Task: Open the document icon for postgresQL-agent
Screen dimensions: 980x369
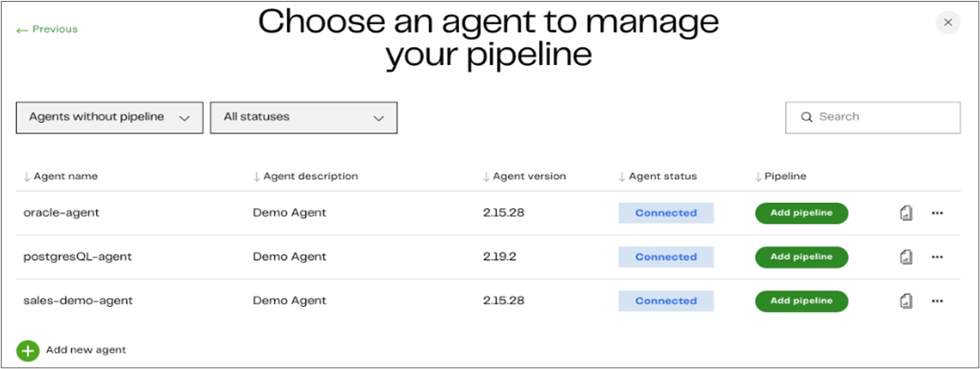Action: pyautogui.click(x=906, y=257)
